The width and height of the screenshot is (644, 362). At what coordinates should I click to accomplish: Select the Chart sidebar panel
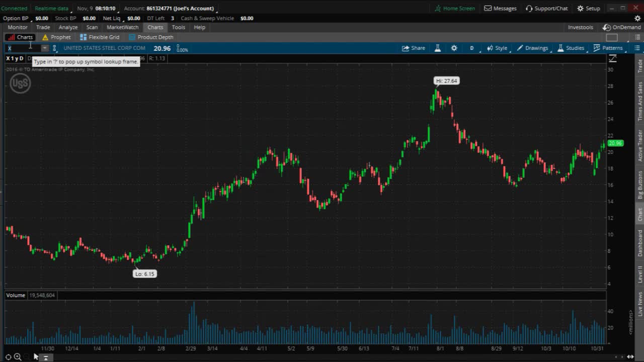coord(640,215)
